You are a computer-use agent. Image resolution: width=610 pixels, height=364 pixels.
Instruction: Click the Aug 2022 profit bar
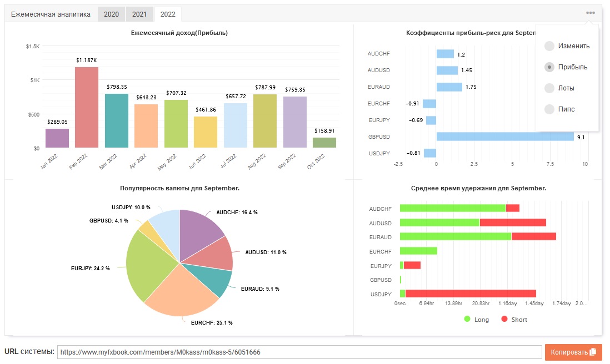pos(265,121)
